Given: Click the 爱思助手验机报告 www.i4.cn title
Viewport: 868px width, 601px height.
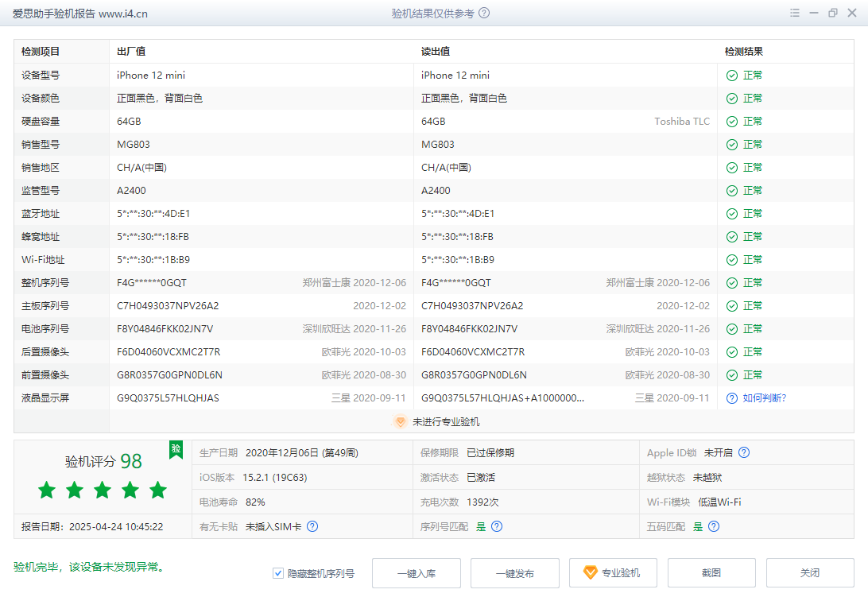Looking at the screenshot, I should point(80,14).
